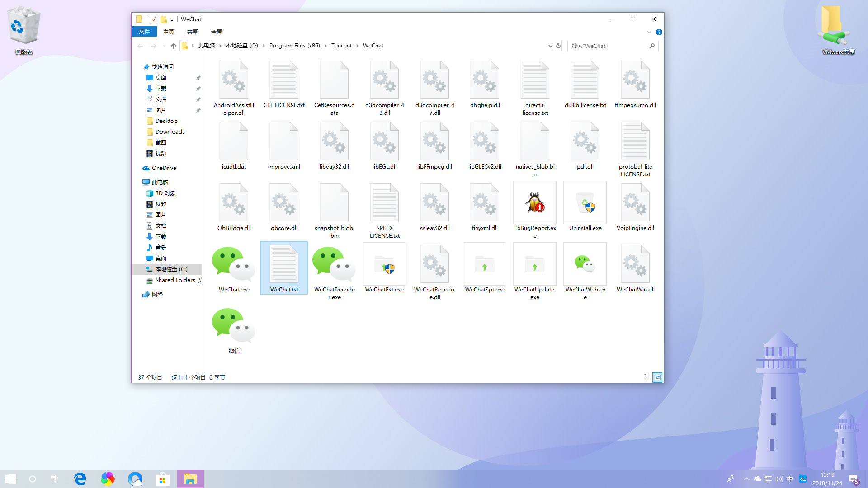This screenshot has height=488, width=868.
Task: Select the WeChat.exe application icon
Action: click(234, 264)
